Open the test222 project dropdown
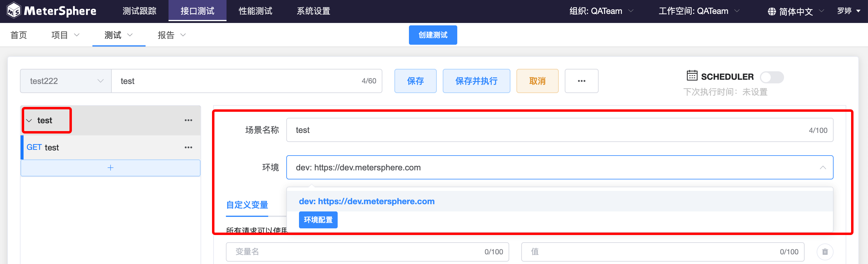 [66, 81]
